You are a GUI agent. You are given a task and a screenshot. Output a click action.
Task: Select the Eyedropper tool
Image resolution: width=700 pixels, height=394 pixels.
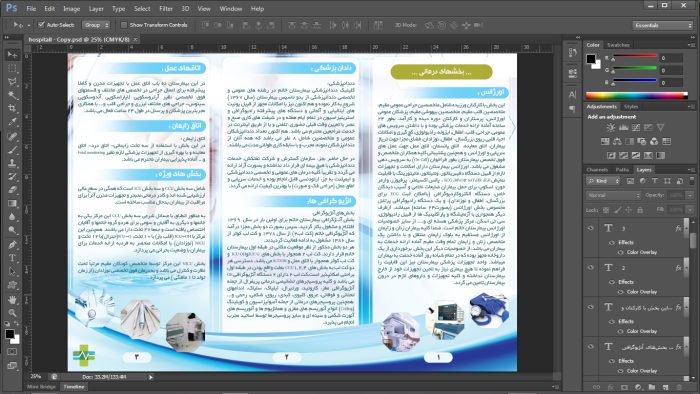click(12, 122)
